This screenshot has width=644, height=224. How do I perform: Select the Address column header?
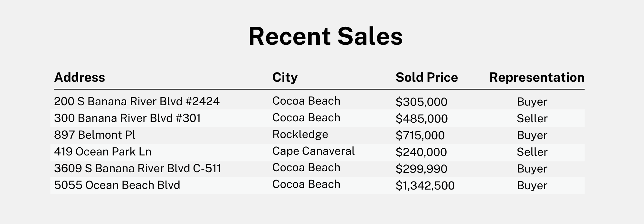[x=80, y=78]
